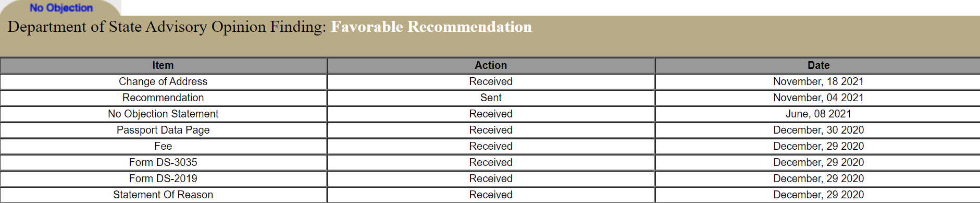Click Received action for Change of Address
980x203 pixels.
pyautogui.click(x=491, y=81)
